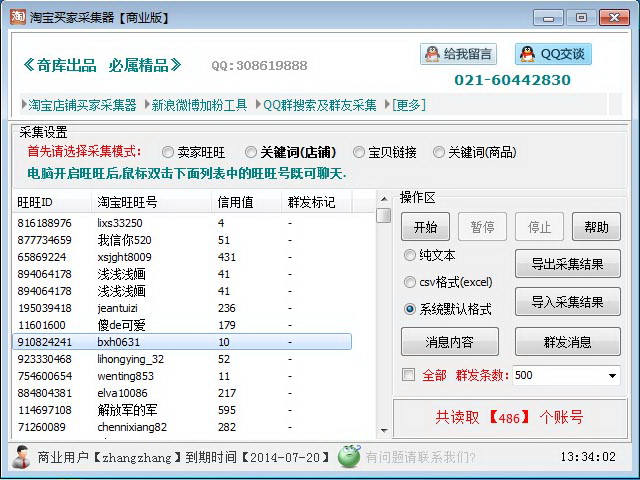Click 给我留言 button
Screen dimensions: 640x480
pos(458,54)
